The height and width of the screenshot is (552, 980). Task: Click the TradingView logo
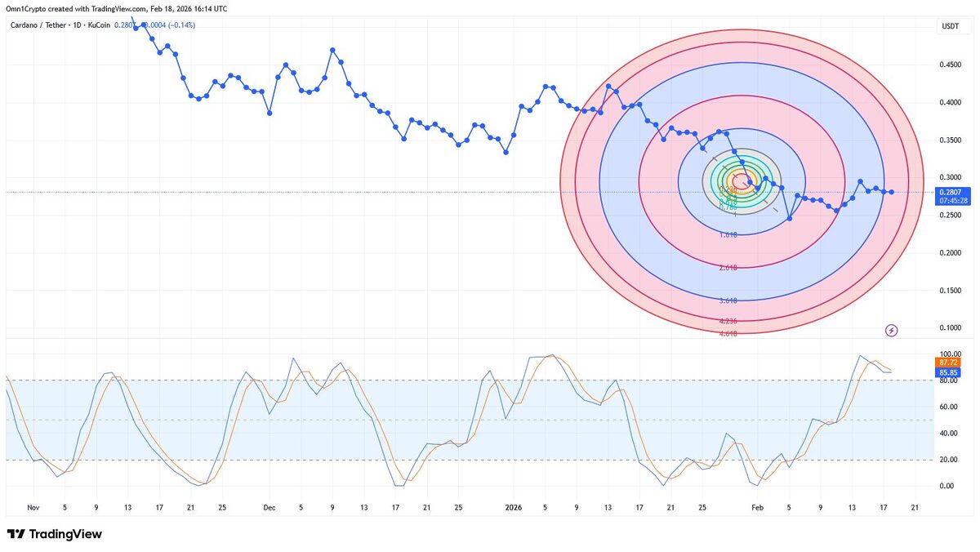(52, 533)
